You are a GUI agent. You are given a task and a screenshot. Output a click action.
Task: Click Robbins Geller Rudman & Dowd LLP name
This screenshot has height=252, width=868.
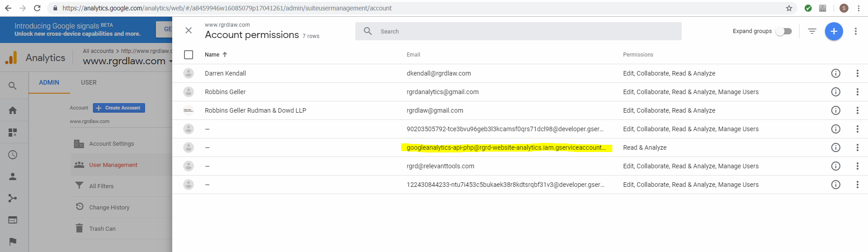point(256,110)
